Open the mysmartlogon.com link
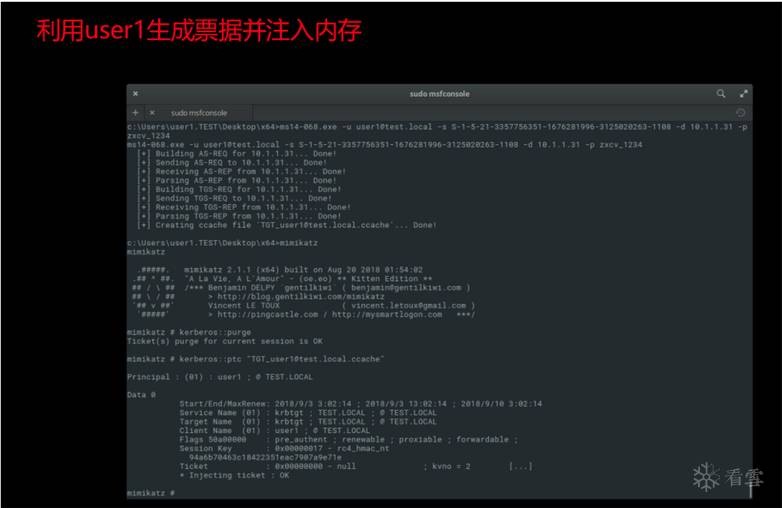782x508 pixels. [x=387, y=315]
